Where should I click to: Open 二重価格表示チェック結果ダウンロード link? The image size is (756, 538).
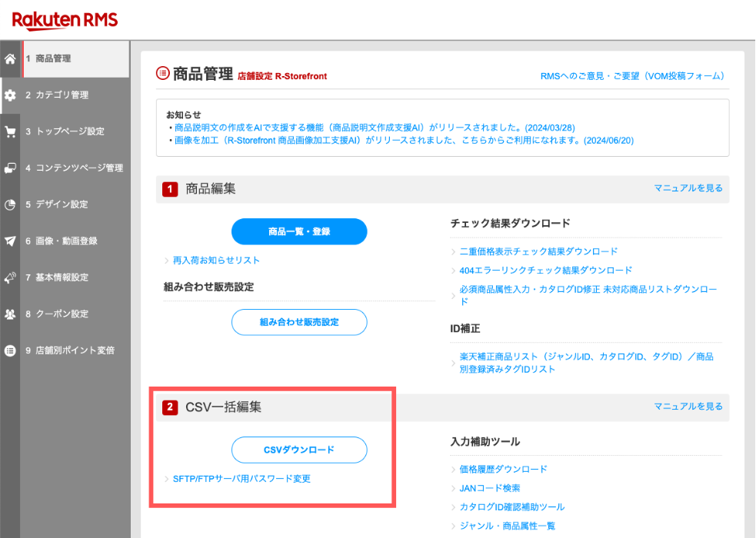click(538, 251)
